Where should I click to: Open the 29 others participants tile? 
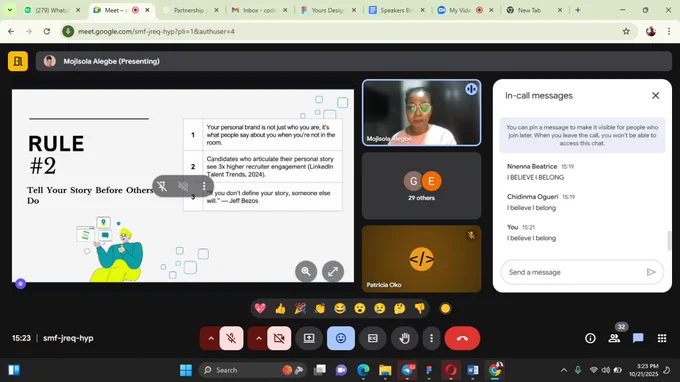[x=422, y=186]
